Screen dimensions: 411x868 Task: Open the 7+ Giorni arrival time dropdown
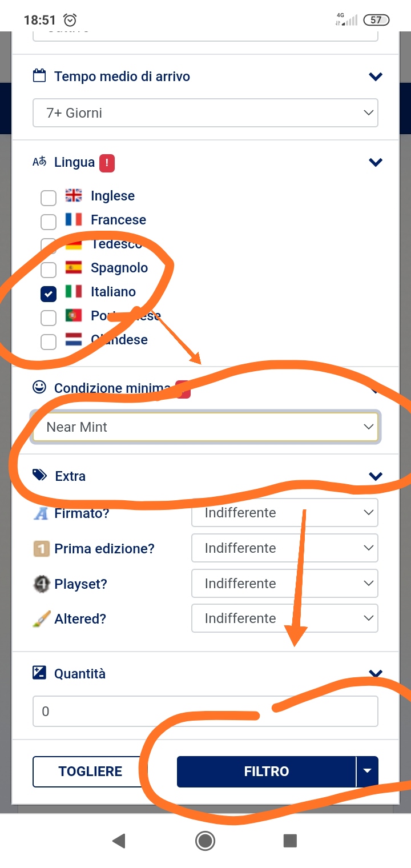tap(205, 112)
